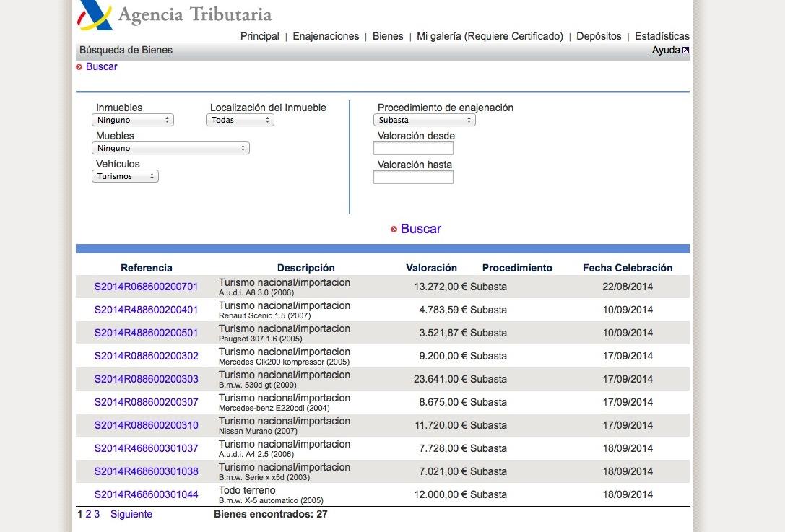This screenshot has height=532, width=785.
Task: Open reference S2014R068600200701 for Audi A8
Action: 146,287
